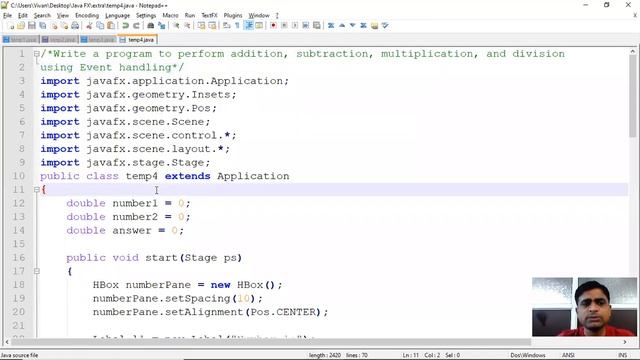Click the Print toolbar icon
Viewport: 640px width, 360px height.
pyautogui.click(x=75, y=26)
